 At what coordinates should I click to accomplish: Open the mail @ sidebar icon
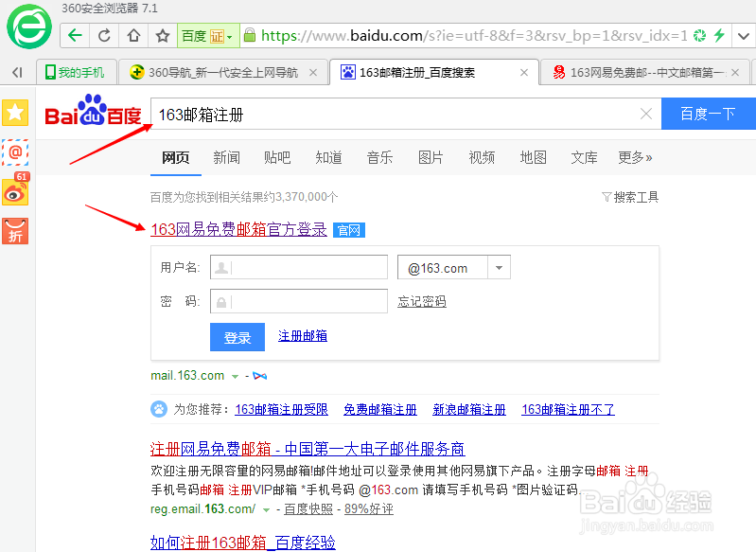pyautogui.click(x=15, y=152)
